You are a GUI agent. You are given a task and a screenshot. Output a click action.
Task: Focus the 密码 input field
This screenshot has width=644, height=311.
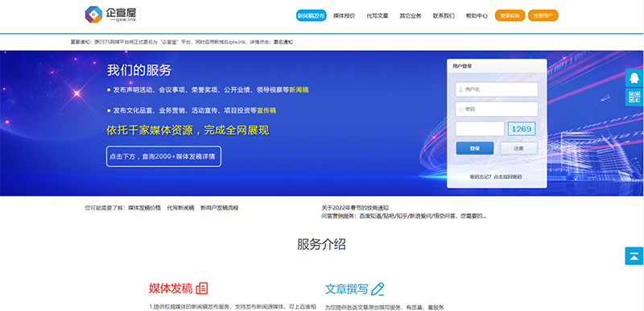497,109
